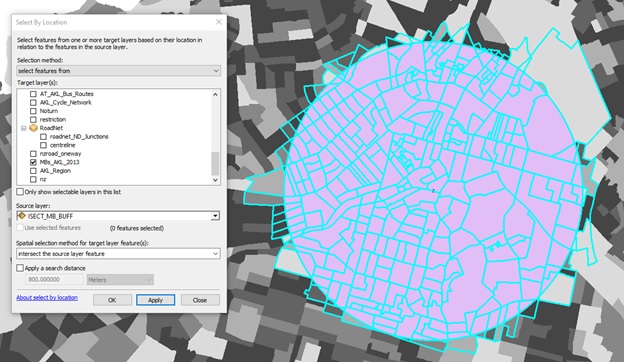This screenshot has height=362, width=624.
Task: Click the OK button
Action: (x=112, y=300)
